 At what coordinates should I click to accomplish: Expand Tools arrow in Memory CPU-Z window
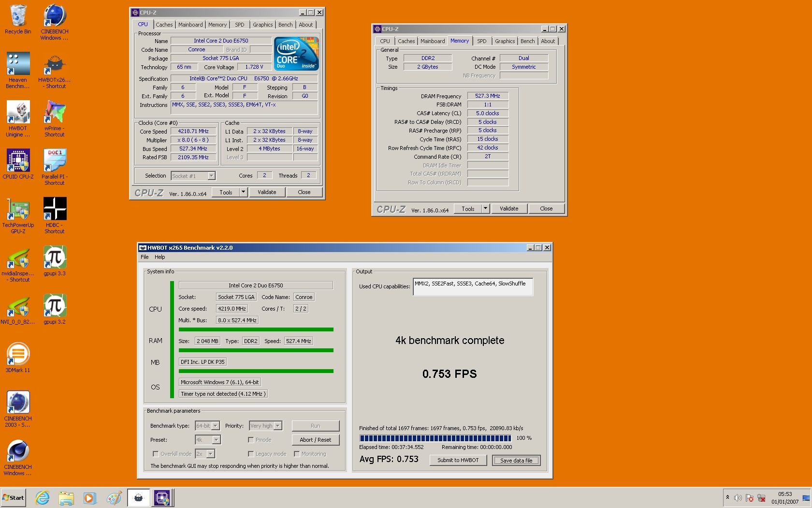click(x=485, y=209)
